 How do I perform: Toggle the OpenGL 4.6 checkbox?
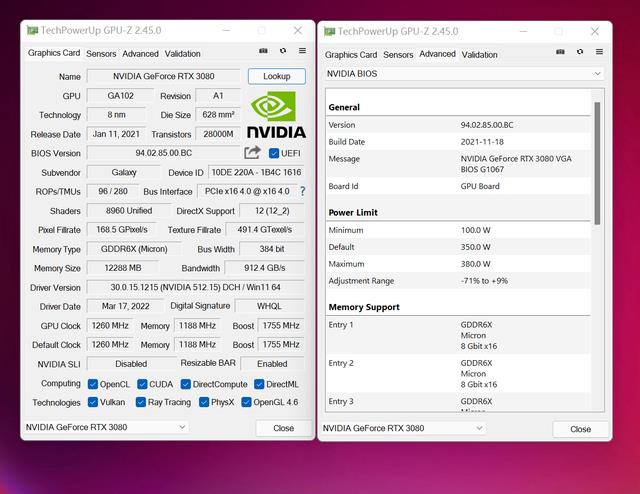[x=246, y=402]
